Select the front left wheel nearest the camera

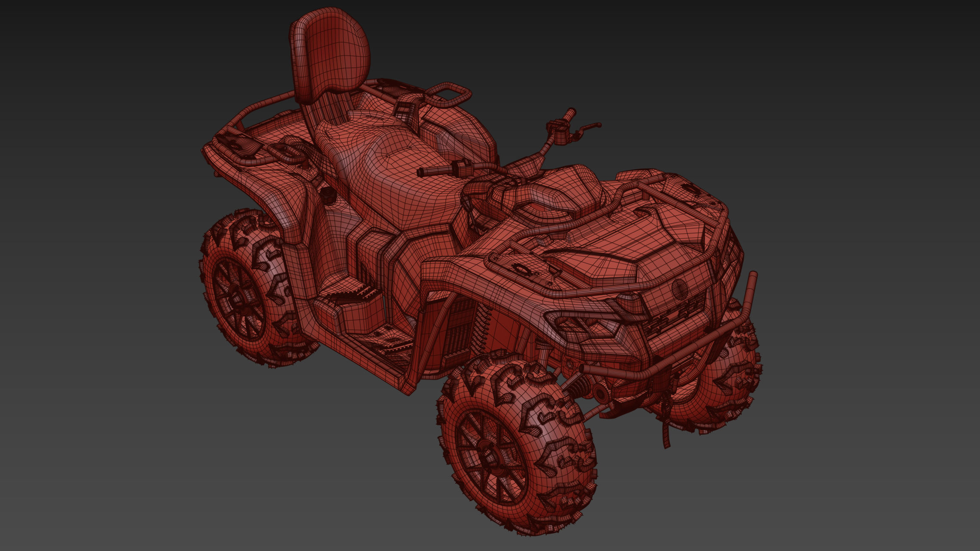tap(517, 443)
